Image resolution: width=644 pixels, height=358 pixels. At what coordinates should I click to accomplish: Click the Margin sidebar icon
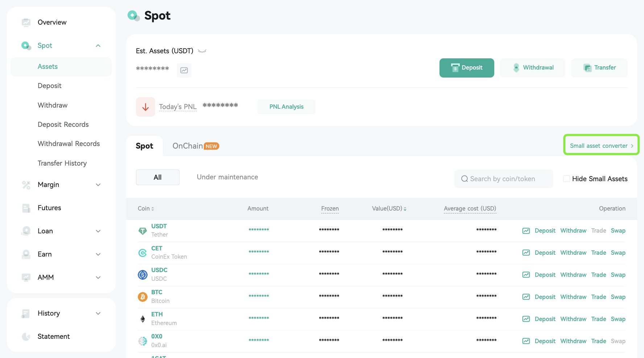[x=26, y=185]
